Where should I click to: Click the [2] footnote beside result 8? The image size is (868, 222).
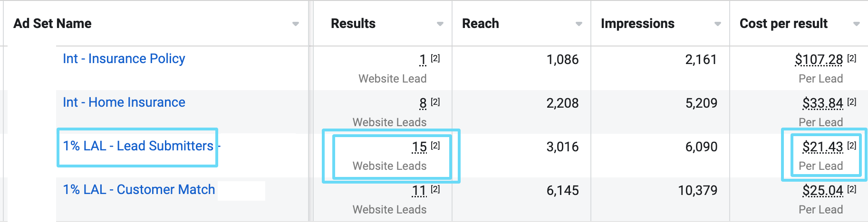click(x=435, y=102)
